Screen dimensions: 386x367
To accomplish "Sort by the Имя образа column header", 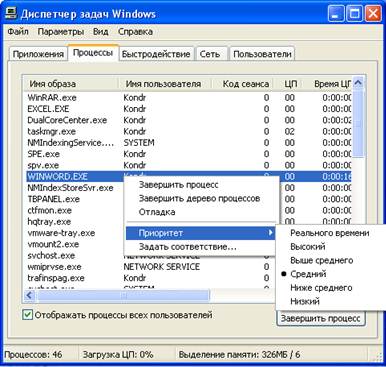I will [71, 84].
